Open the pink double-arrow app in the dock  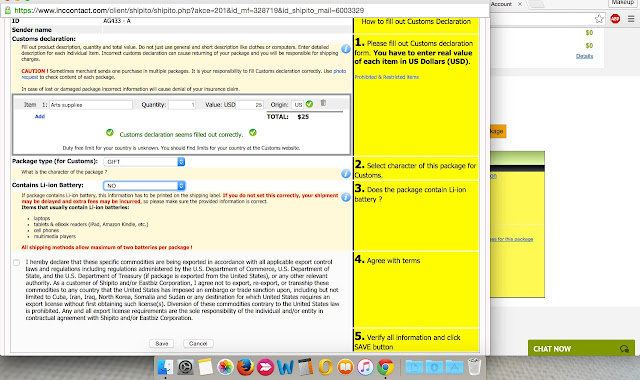(x=265, y=367)
